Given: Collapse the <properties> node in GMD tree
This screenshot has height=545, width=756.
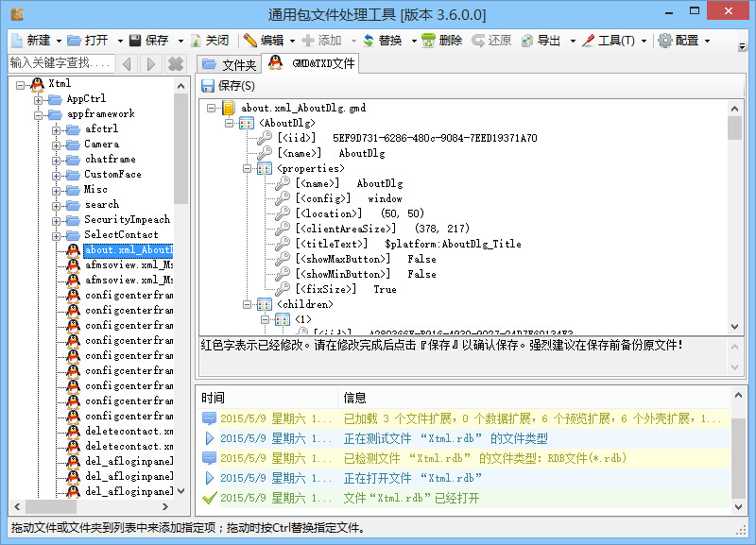Looking at the screenshot, I should pyautogui.click(x=248, y=169).
